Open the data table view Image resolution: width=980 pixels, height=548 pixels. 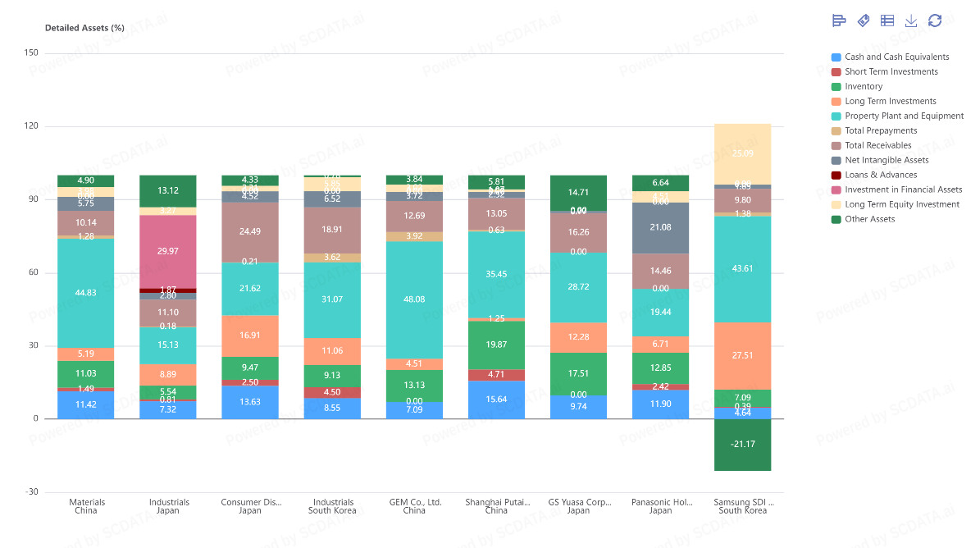point(887,21)
